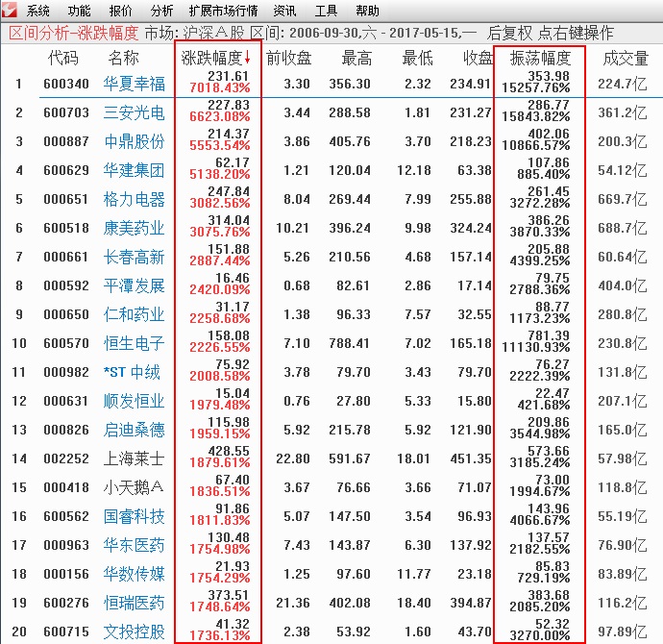Click the 前收盘 column header

pos(289,59)
